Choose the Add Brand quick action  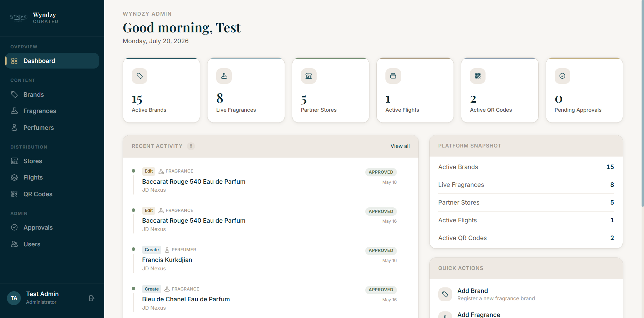pos(526,294)
